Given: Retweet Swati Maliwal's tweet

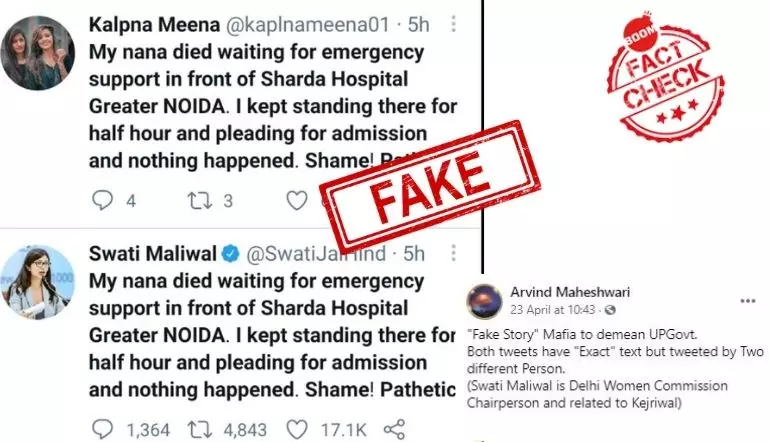Looking at the screenshot, I should 200,430.
